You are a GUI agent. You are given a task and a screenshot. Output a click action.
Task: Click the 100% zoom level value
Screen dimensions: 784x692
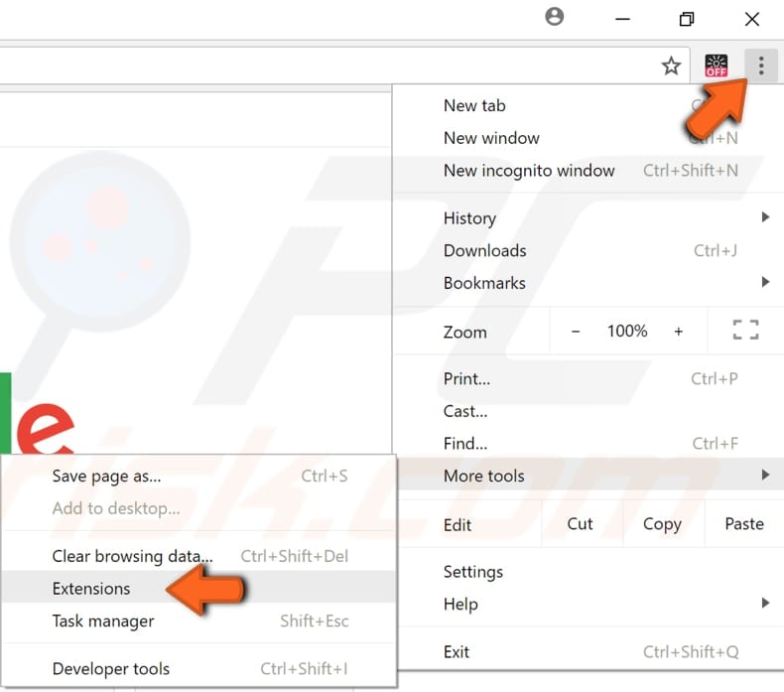[x=627, y=331]
